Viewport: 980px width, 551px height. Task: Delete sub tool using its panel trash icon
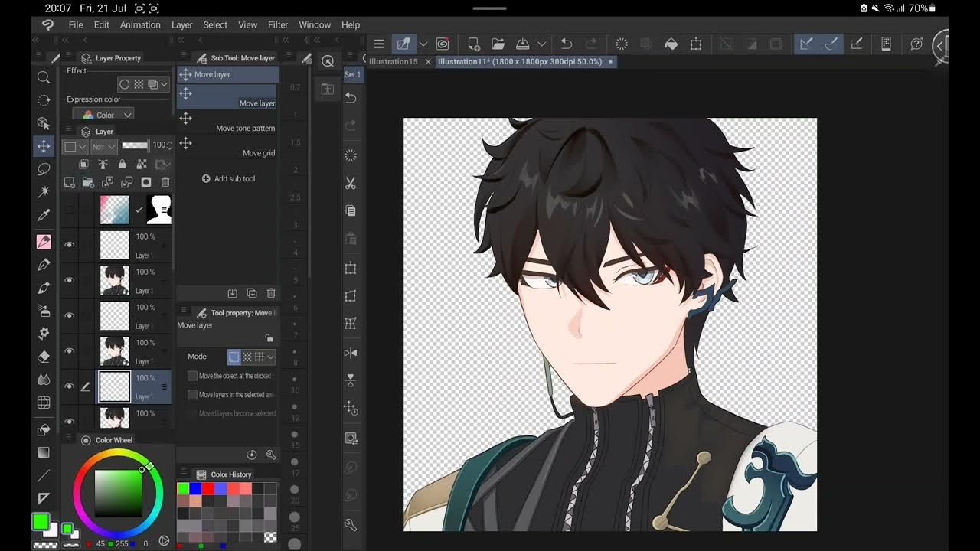tap(271, 293)
